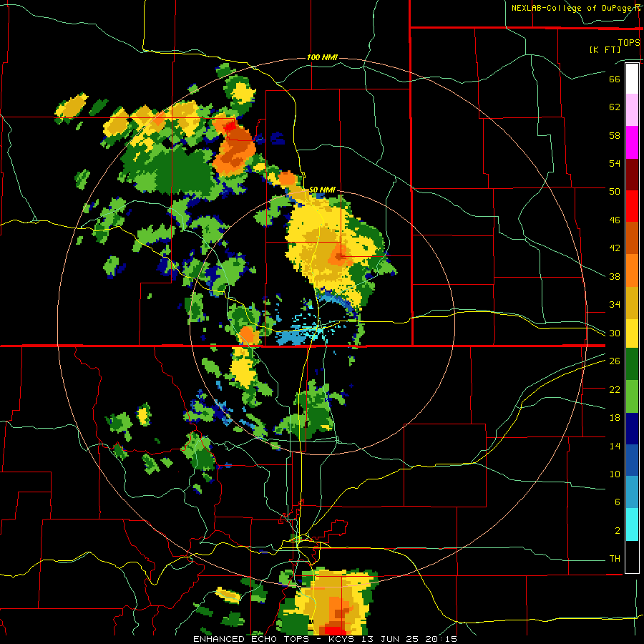
Task: Click the '[K FT]' units label
Action: pos(605,49)
